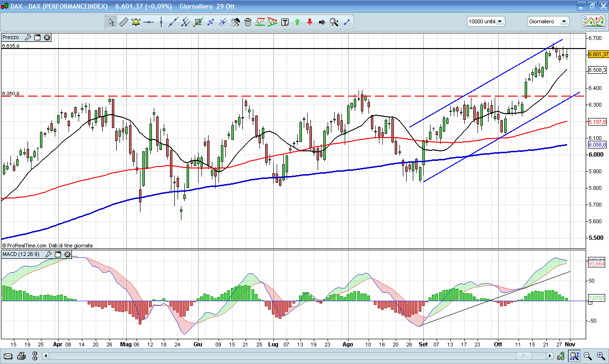
Task: Select the arrow cursor tool
Action: click(111, 22)
